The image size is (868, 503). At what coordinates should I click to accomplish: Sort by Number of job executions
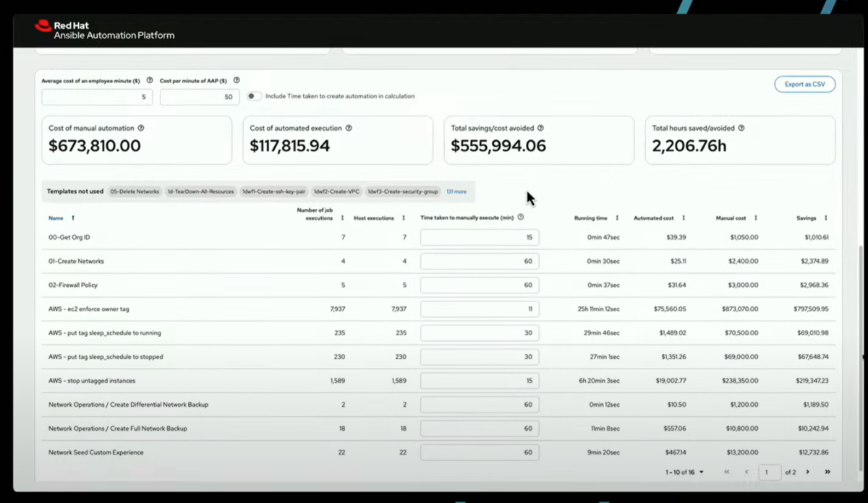coord(342,218)
